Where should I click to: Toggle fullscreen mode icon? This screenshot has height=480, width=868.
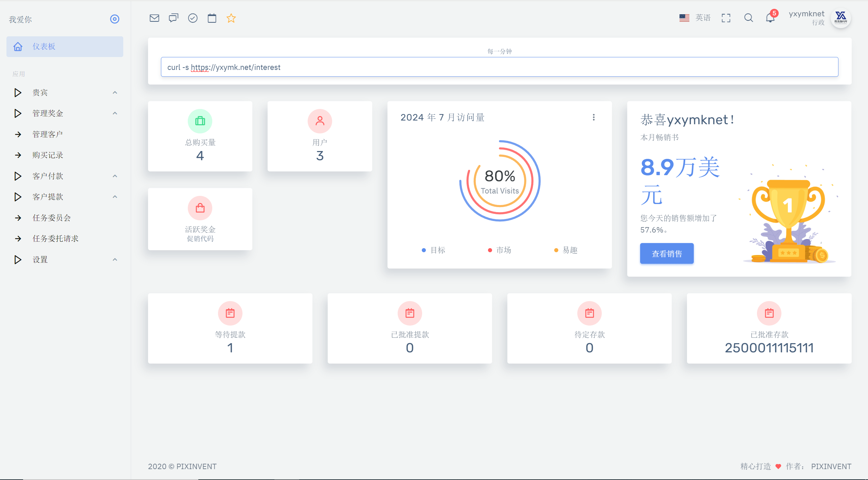coord(726,18)
